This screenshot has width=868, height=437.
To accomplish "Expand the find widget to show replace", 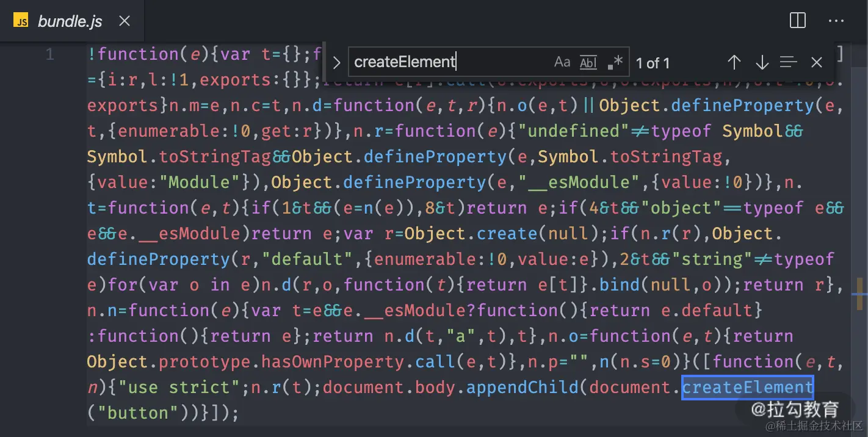I will point(336,62).
